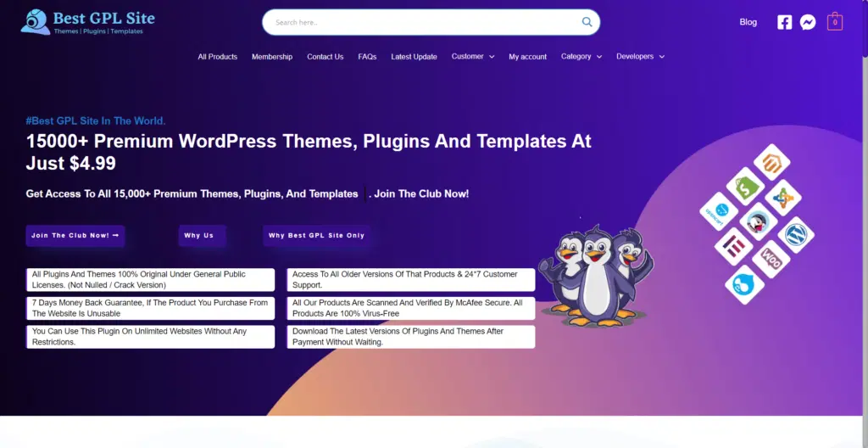Expand the Developers dropdown menu
Image resolution: width=868 pixels, height=448 pixels.
pyautogui.click(x=641, y=57)
